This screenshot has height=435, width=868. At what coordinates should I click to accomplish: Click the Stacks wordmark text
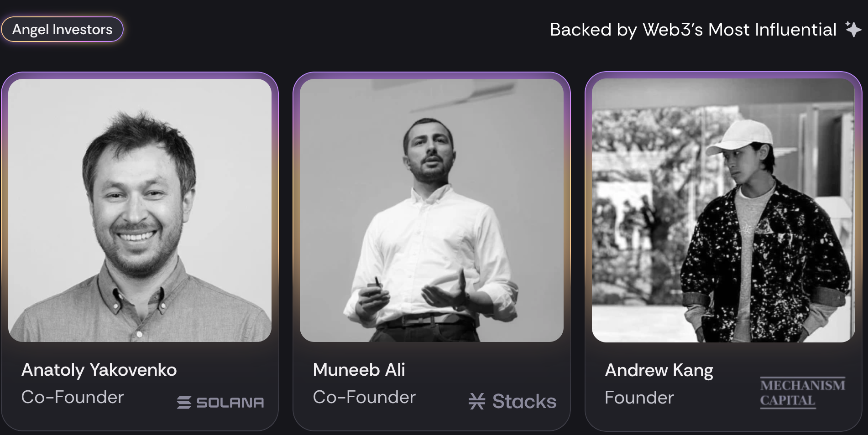pyautogui.click(x=524, y=402)
